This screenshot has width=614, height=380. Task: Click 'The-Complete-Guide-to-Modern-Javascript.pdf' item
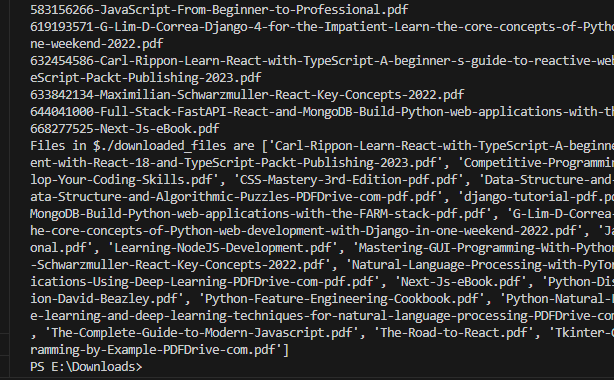[202, 333]
